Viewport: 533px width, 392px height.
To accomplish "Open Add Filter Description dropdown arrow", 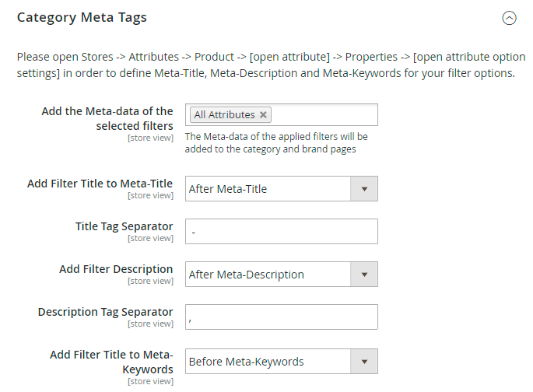I will click(x=363, y=275).
